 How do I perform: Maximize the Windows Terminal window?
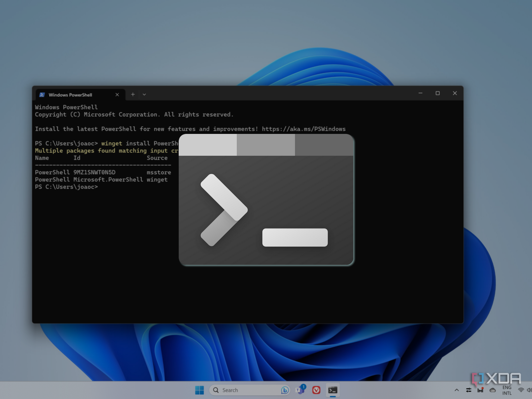tap(438, 93)
